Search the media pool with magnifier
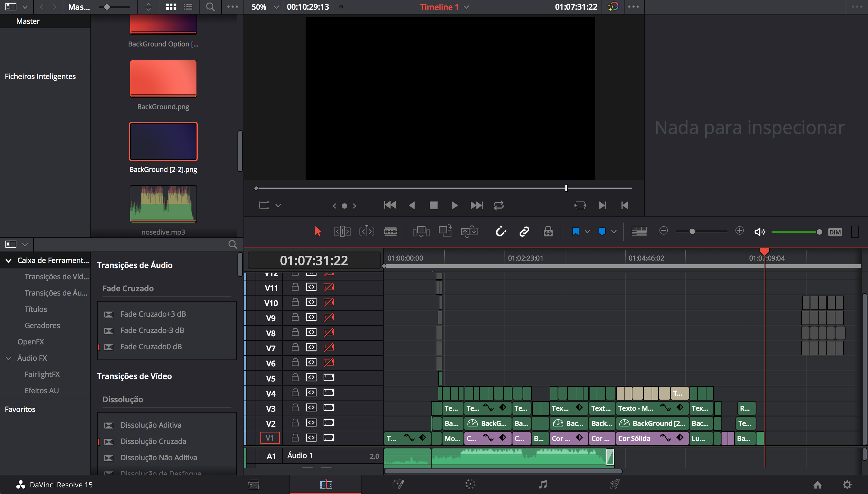 click(x=210, y=7)
